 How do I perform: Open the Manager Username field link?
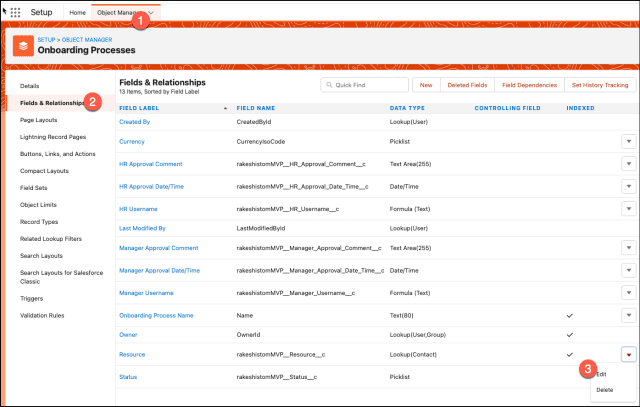(148, 291)
